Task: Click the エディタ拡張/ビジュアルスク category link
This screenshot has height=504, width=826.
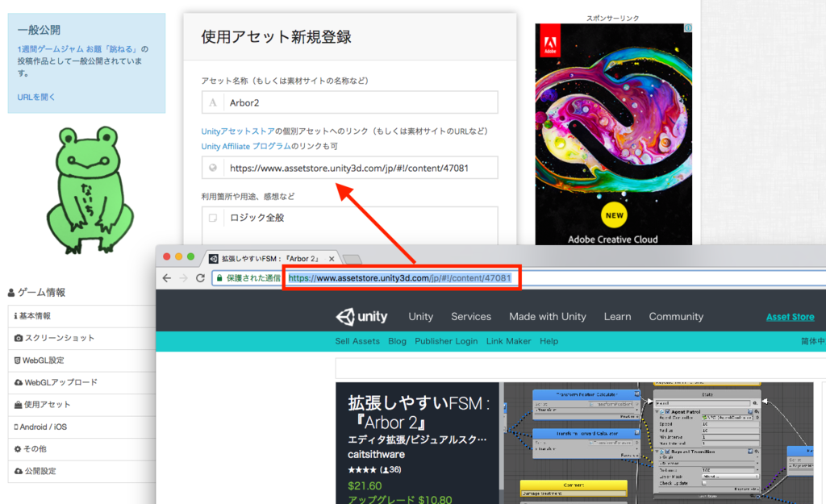Action: click(417, 439)
